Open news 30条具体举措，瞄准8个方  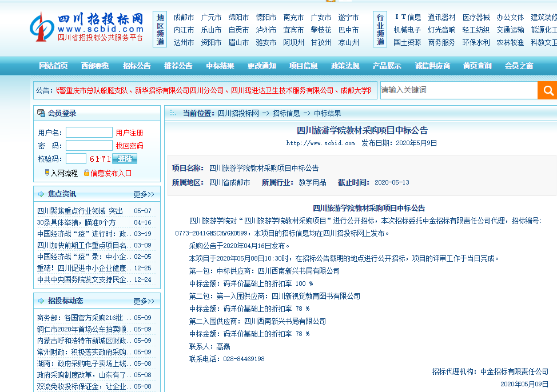click(x=77, y=222)
